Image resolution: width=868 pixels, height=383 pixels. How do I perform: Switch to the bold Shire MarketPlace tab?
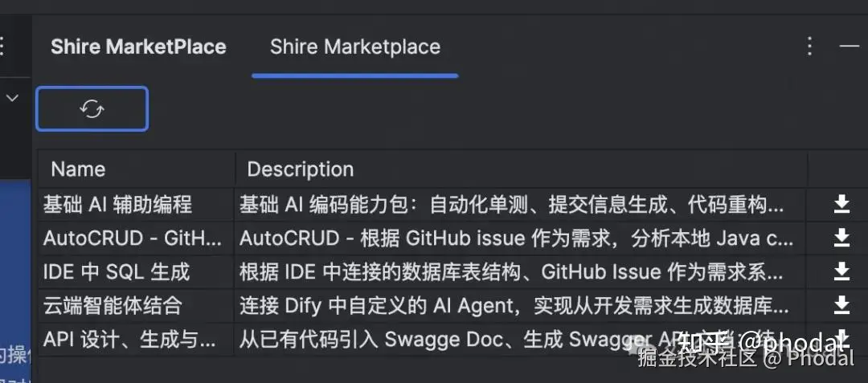(138, 47)
